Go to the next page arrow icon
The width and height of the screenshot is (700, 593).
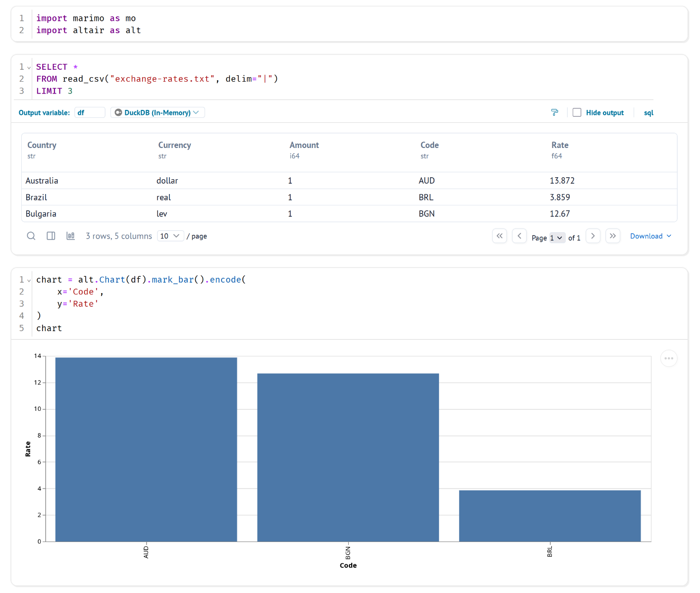[593, 236]
